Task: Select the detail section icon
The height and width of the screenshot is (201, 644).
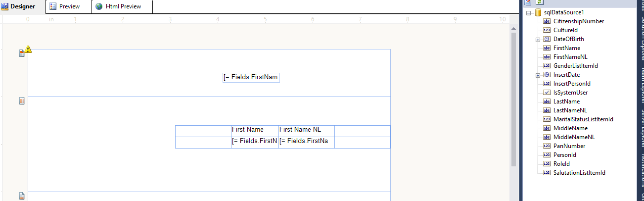Action: (x=22, y=101)
